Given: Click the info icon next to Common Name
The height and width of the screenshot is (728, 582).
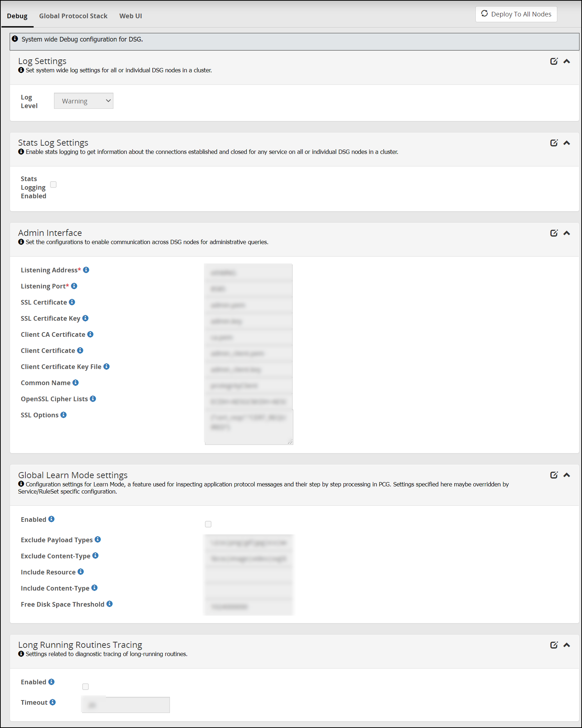Looking at the screenshot, I should click(x=75, y=383).
